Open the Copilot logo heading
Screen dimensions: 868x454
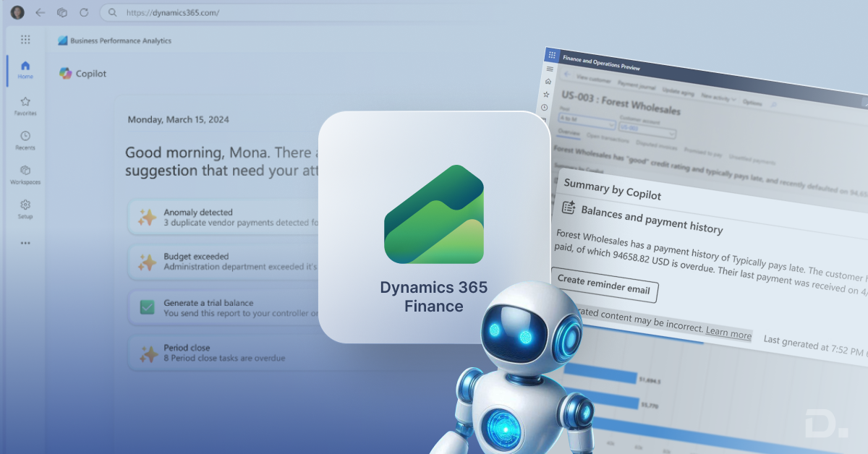coord(82,73)
